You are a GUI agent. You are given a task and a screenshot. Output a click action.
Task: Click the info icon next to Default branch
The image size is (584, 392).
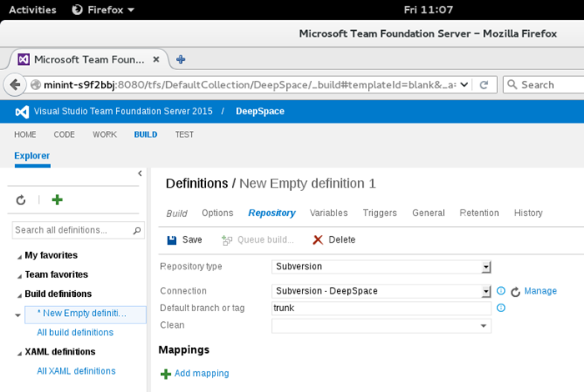[x=501, y=308]
